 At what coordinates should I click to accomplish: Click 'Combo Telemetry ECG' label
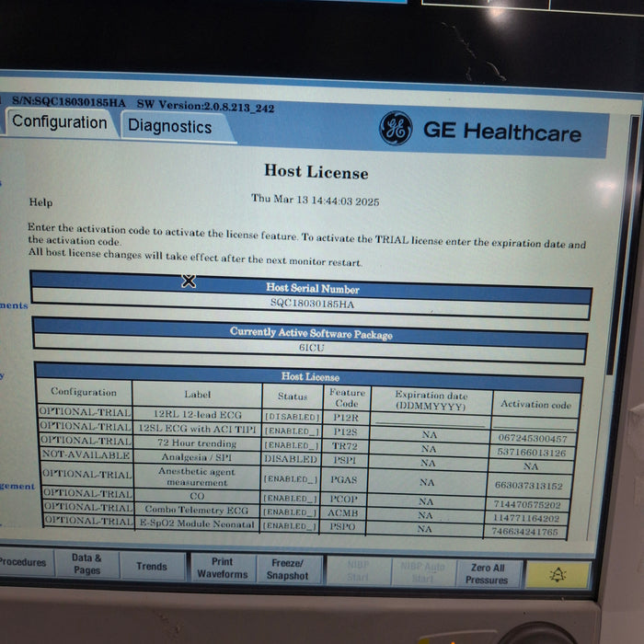(x=197, y=510)
